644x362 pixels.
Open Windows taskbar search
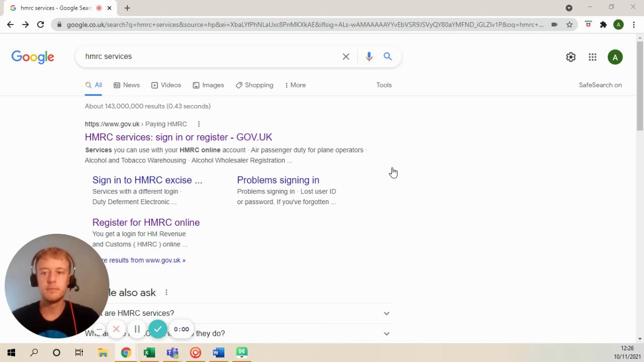34,352
